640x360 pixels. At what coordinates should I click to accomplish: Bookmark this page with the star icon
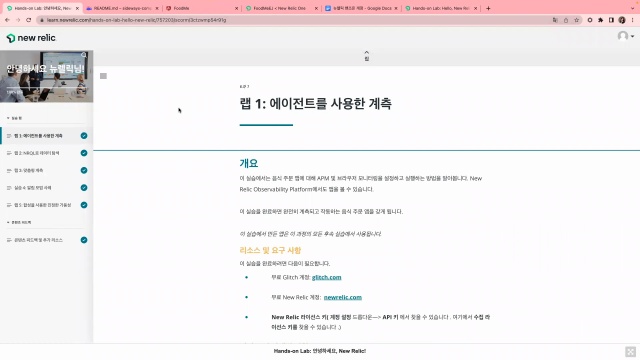tap(576, 20)
